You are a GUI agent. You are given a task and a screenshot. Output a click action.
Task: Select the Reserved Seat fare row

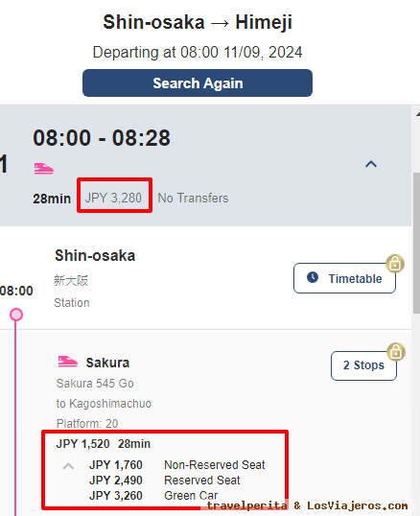165,481
